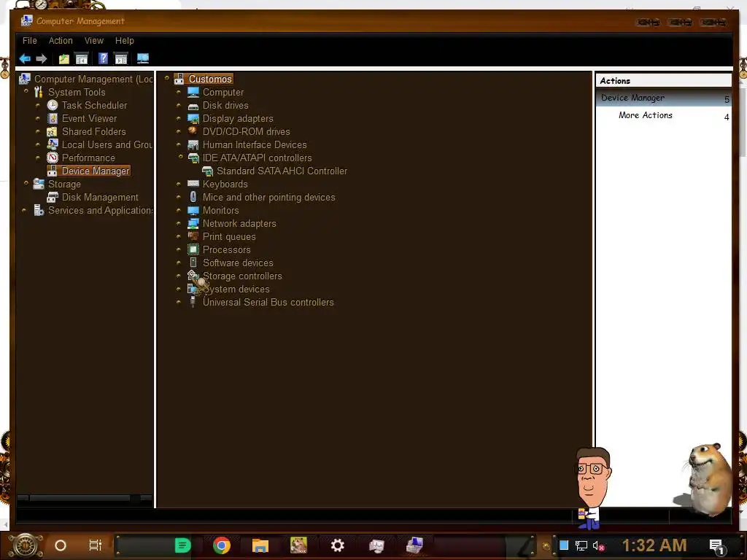The height and width of the screenshot is (560, 747).
Task: Click the Computer Management title bar icon
Action: pyautogui.click(x=27, y=20)
